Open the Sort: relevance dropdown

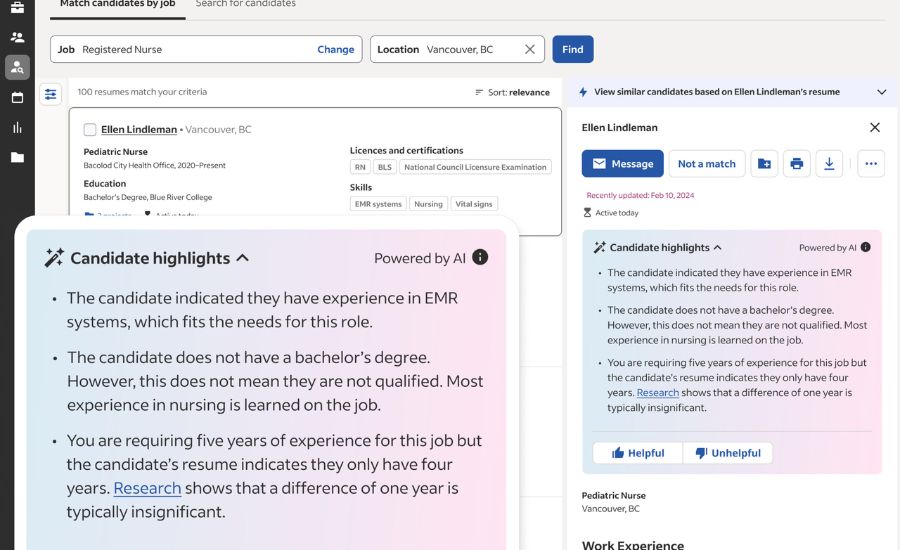(x=512, y=92)
